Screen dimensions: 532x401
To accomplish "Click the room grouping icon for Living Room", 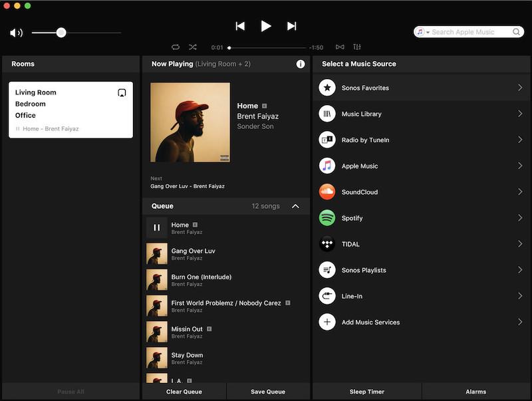I will click(122, 93).
